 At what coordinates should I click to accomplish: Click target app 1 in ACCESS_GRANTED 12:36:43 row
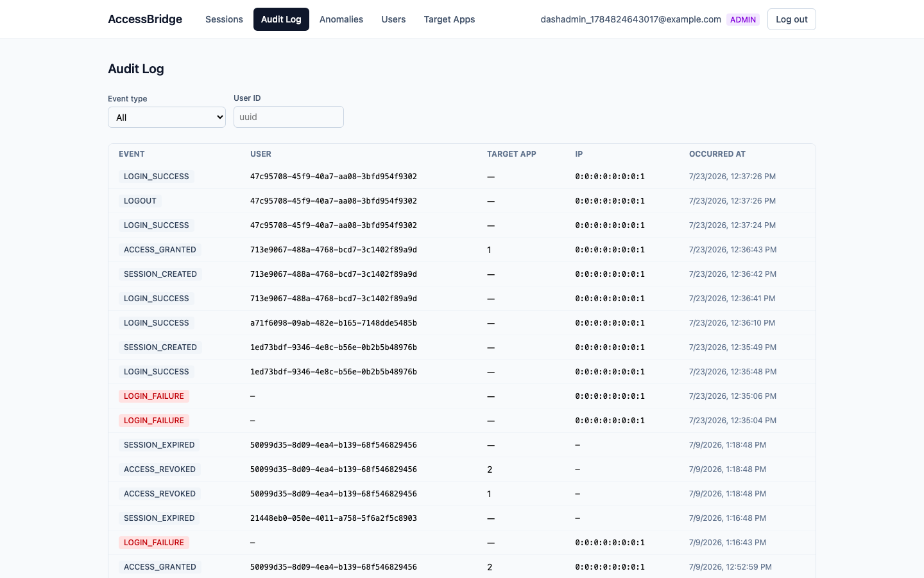[489, 250]
